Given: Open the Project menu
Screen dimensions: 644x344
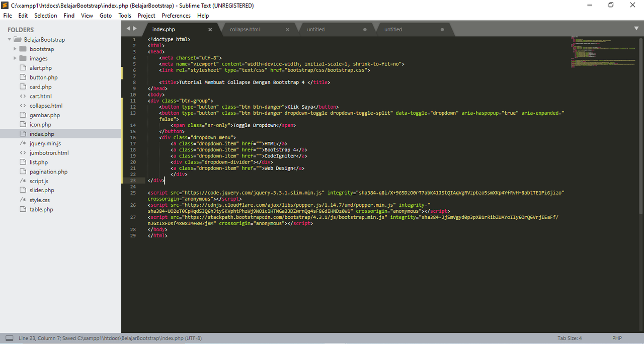Looking at the screenshot, I should coord(146,16).
